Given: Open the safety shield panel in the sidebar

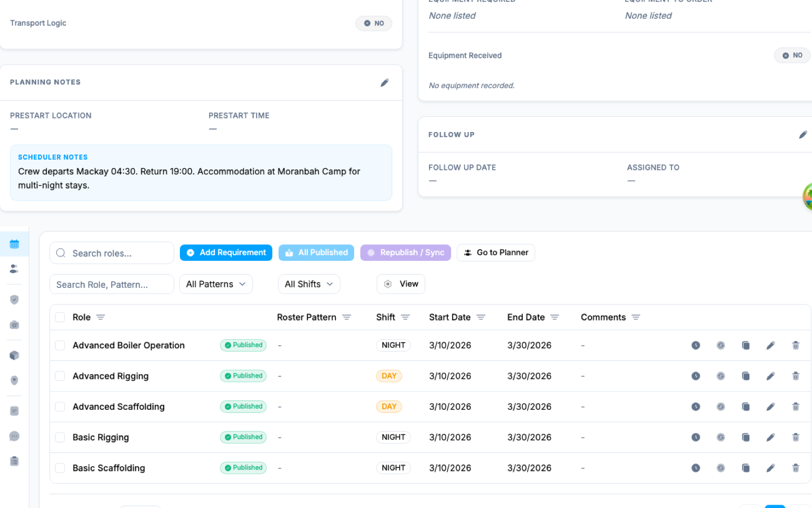Looking at the screenshot, I should tap(14, 299).
